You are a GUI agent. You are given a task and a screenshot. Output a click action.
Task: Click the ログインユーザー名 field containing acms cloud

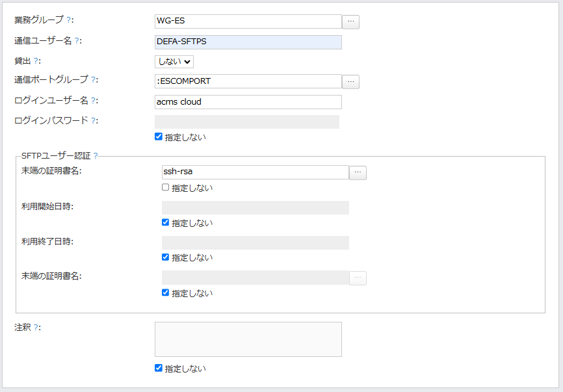[x=248, y=102]
